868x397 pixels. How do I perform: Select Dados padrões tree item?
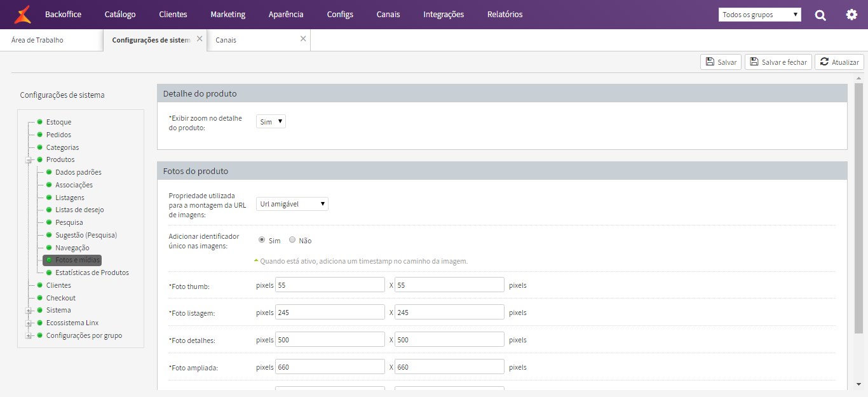click(78, 172)
